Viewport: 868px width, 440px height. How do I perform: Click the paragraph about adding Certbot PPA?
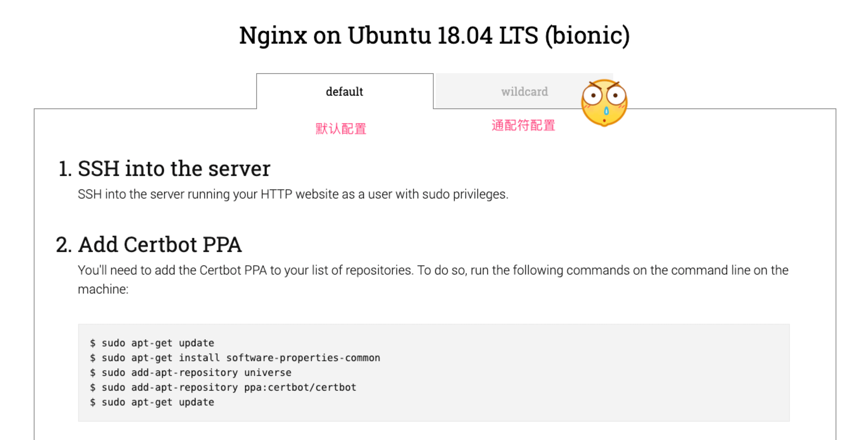coord(433,270)
